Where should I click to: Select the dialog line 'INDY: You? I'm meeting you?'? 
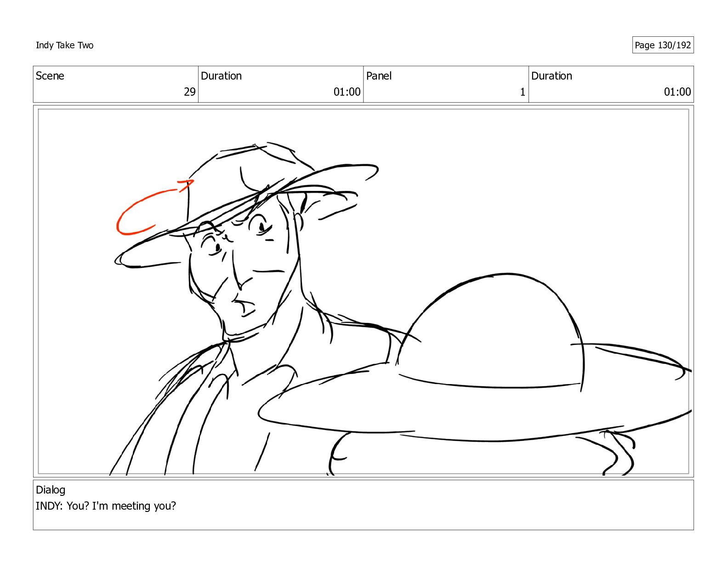(106, 506)
